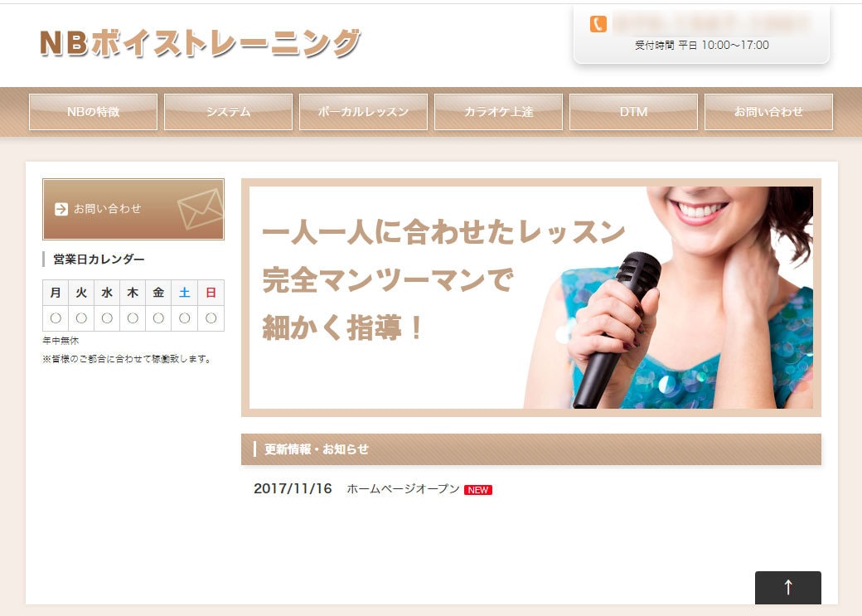Click the 更新情報・お知らせ section header

click(x=531, y=449)
